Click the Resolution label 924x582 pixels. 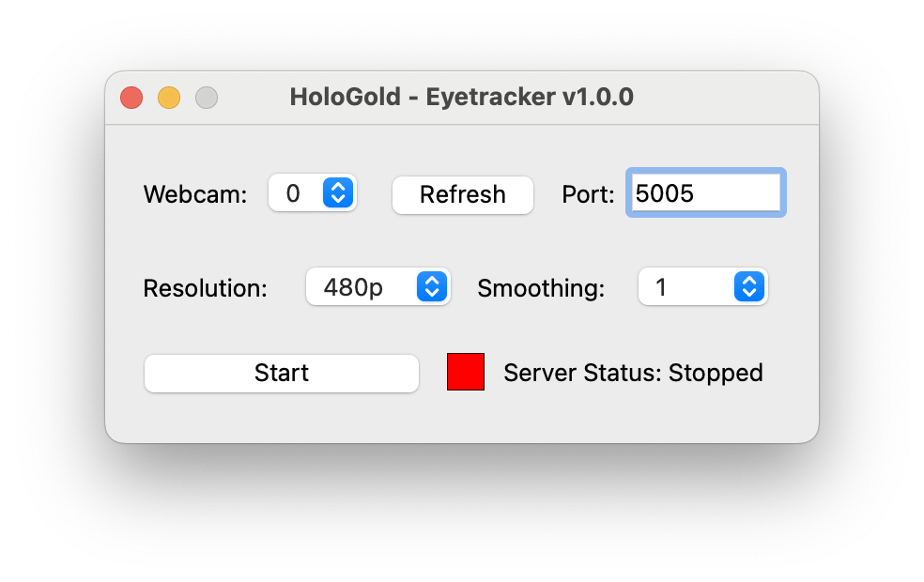pyautogui.click(x=205, y=288)
